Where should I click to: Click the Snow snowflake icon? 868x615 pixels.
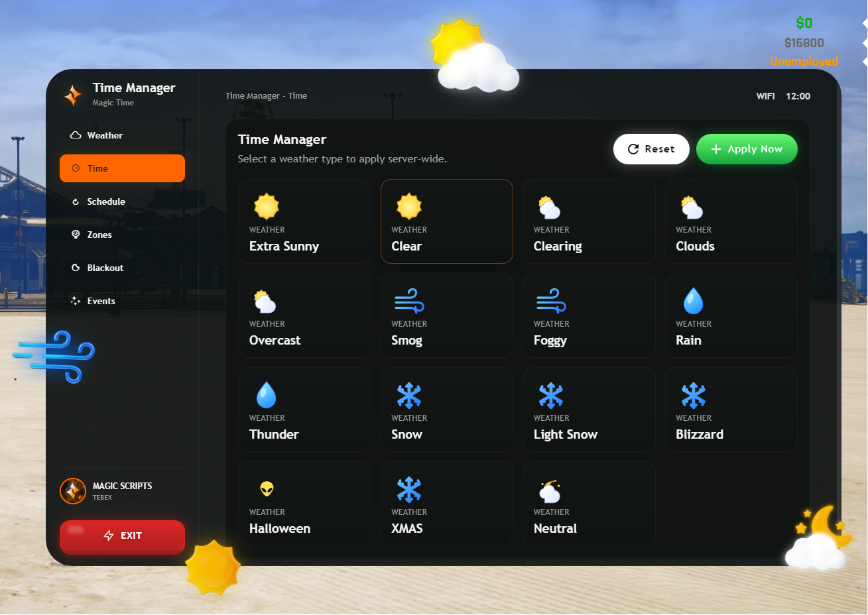(409, 396)
